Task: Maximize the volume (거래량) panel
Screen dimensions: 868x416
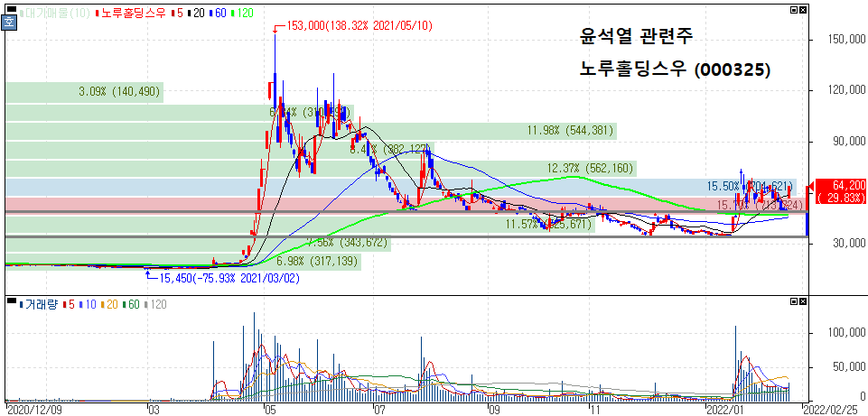Action: [794, 301]
